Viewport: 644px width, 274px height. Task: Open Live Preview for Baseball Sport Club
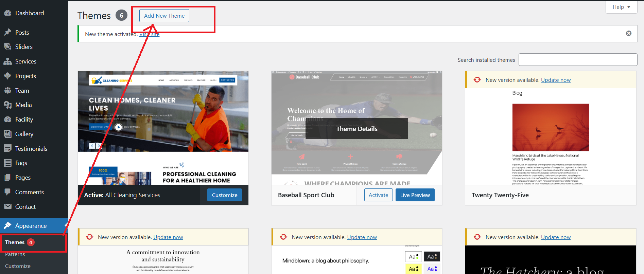[415, 195]
